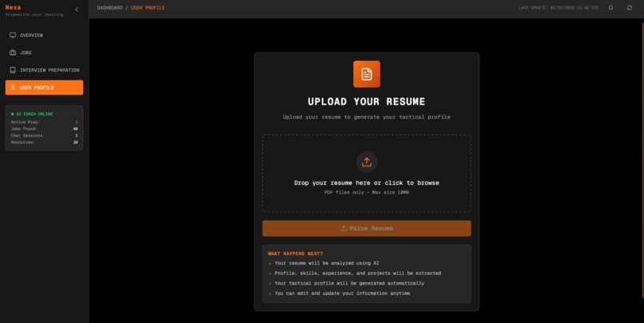Click the Nexa logo text
Viewport: 644px width, 323px height.
[13, 7]
